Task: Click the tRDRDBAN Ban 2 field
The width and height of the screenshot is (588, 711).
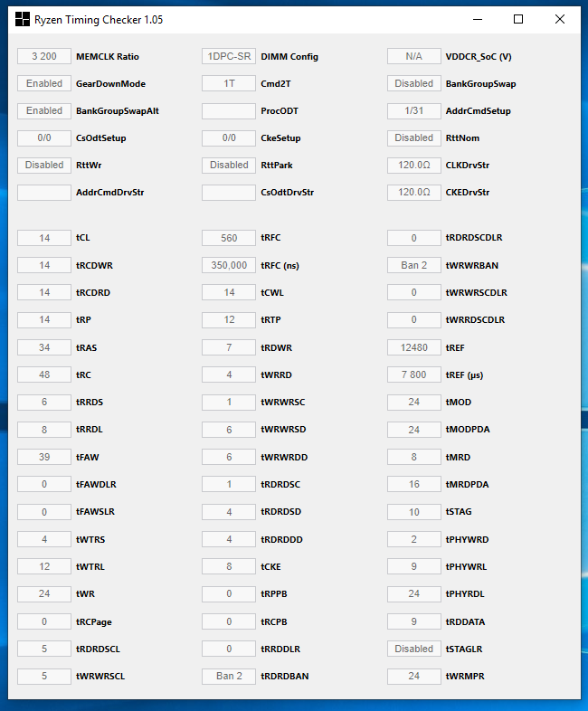Action: pos(229,676)
